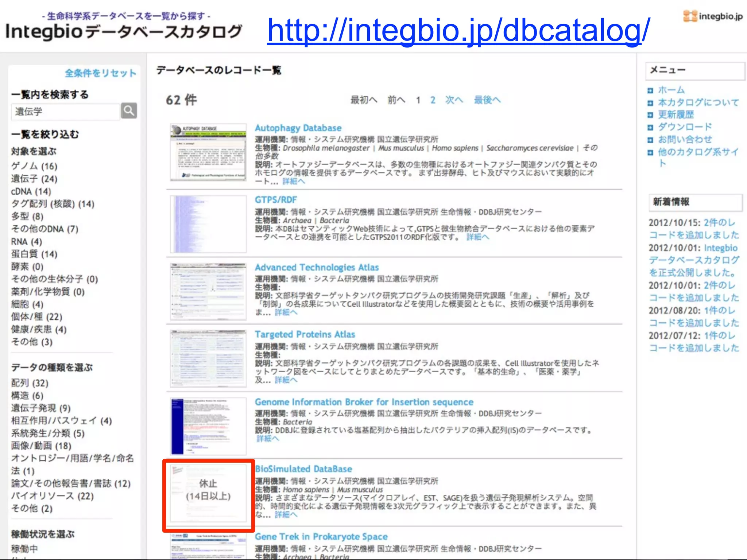This screenshot has height=560, width=747.
Task: Filter by ゲノム (16)
Action: tap(34, 166)
